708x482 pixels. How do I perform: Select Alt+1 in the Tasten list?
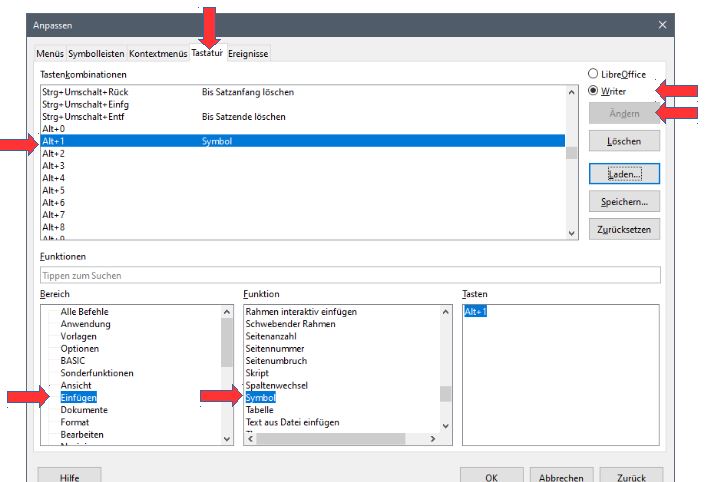pyautogui.click(x=475, y=312)
